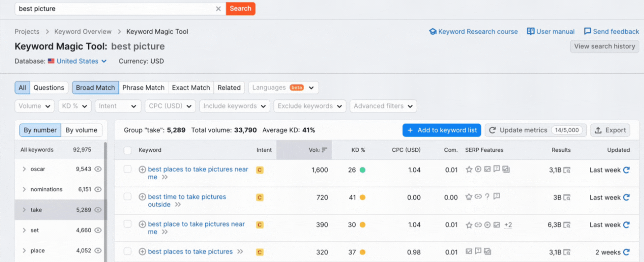Click View search history button

[605, 46]
